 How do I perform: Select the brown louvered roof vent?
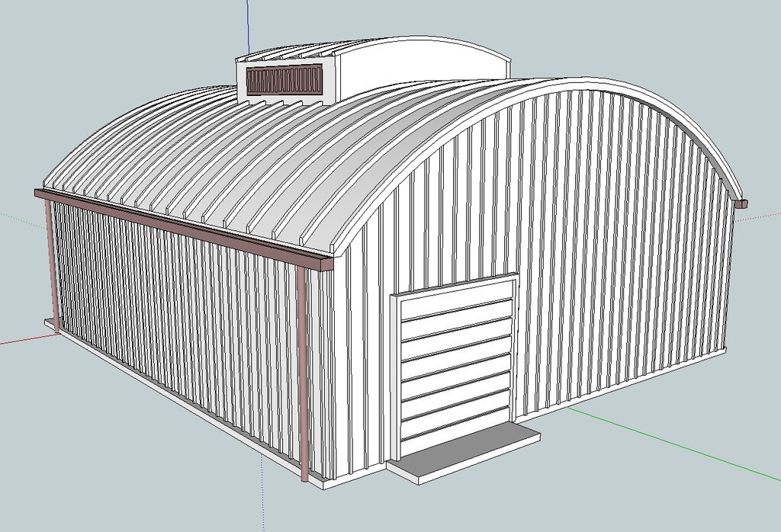[x=284, y=80]
